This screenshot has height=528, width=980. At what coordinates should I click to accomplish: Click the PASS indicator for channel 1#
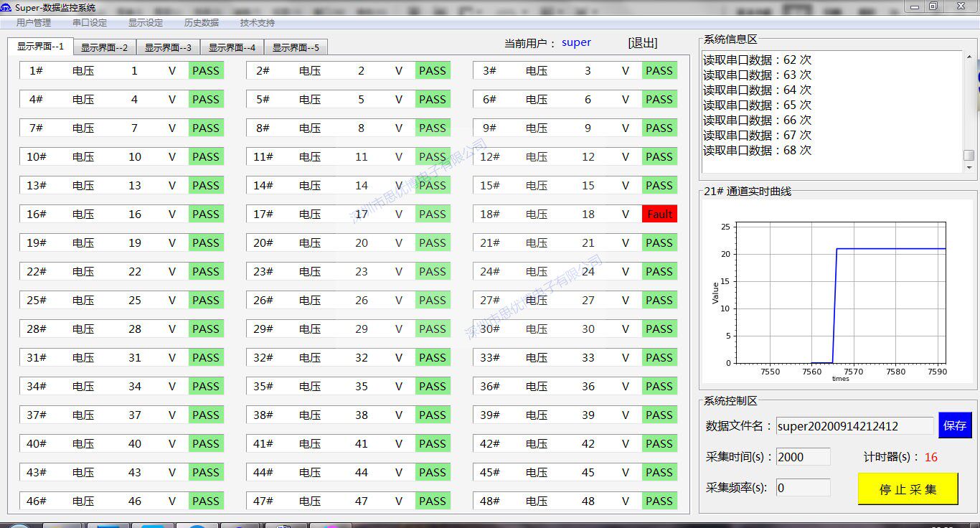click(x=206, y=70)
